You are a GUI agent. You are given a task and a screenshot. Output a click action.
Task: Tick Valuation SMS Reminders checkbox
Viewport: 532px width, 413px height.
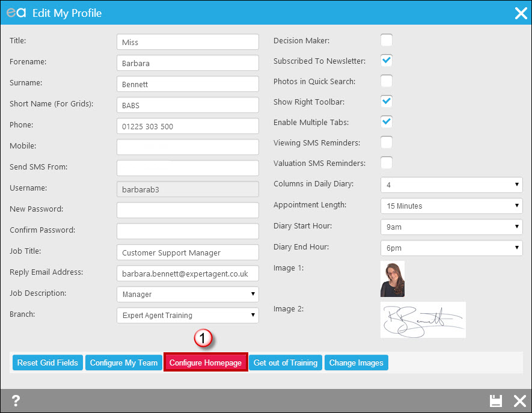[386, 162]
